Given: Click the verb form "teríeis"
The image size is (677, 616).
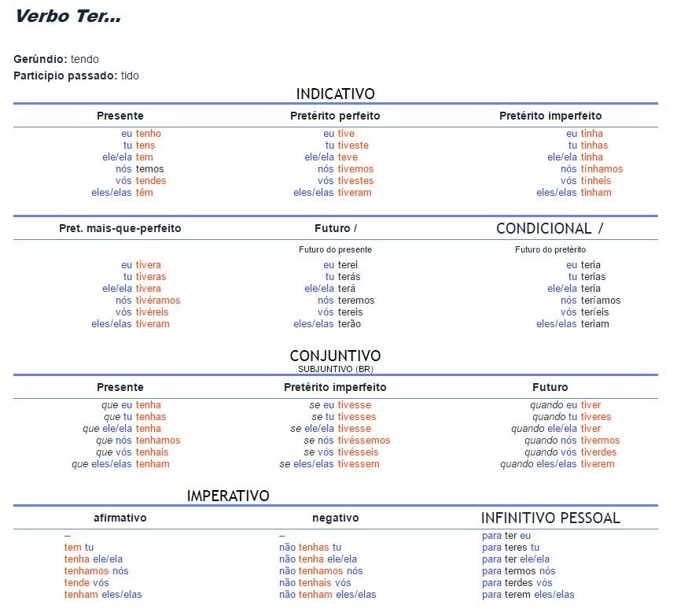Looking at the screenshot, I should (594, 312).
